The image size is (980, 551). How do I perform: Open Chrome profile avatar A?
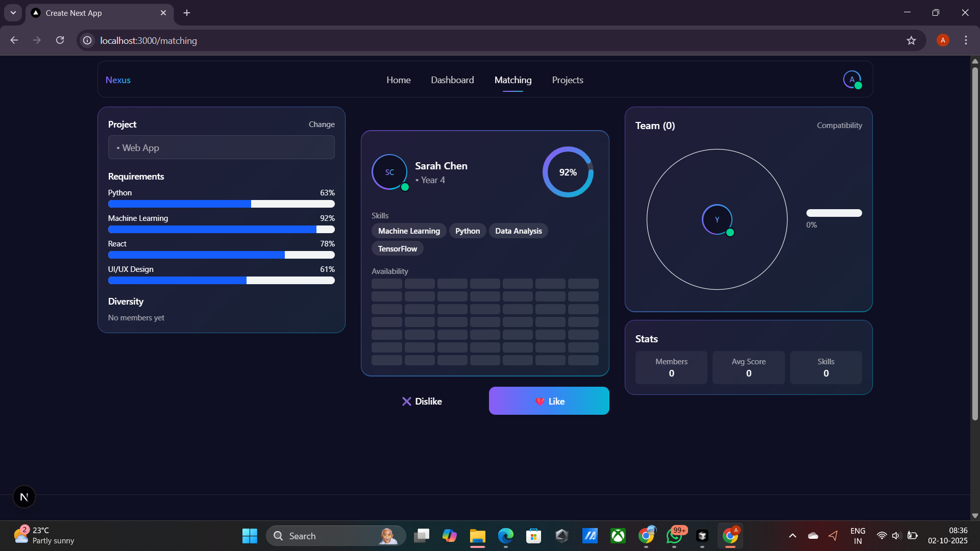[x=943, y=40]
